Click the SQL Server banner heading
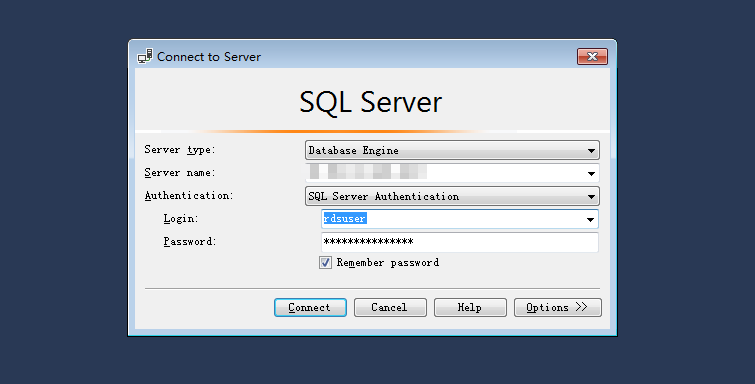The height and width of the screenshot is (384, 755). pyautogui.click(x=371, y=102)
